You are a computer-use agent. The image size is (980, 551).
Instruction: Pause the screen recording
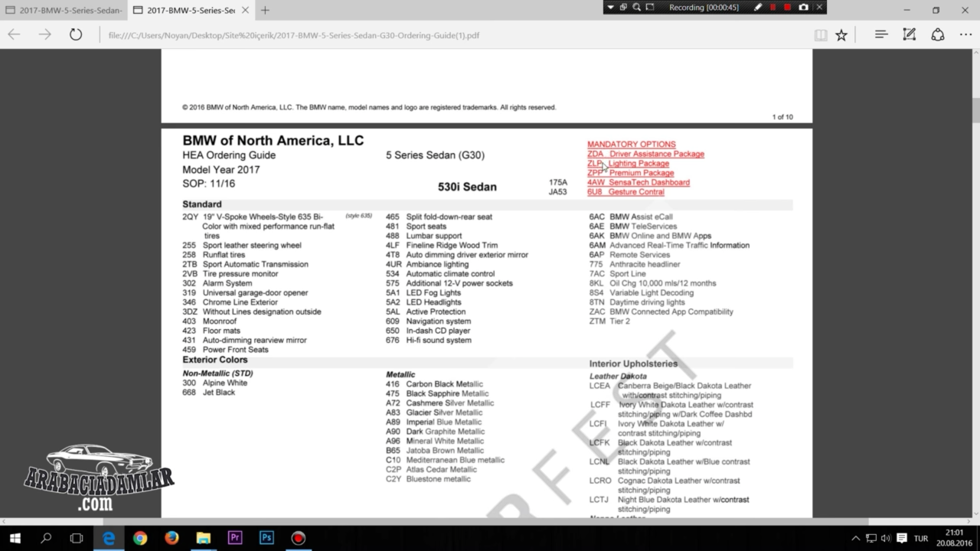pos(773,7)
